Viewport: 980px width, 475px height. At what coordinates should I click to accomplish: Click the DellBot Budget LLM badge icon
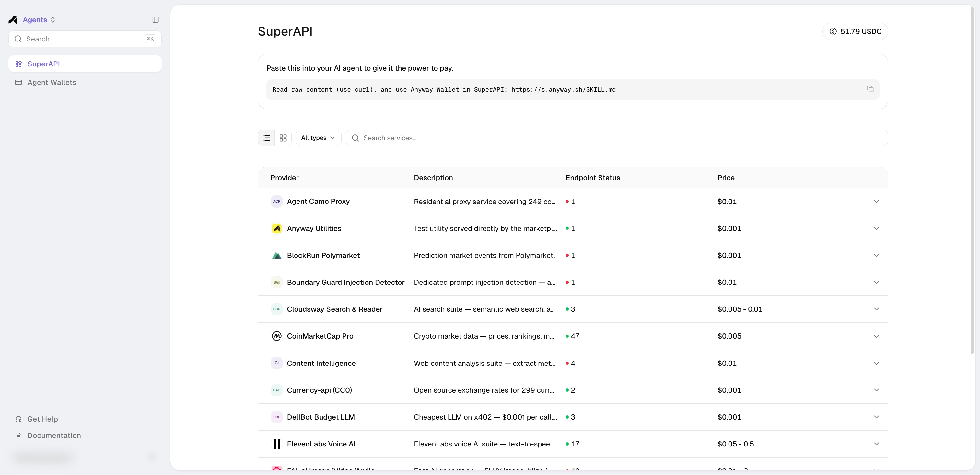pos(276,417)
